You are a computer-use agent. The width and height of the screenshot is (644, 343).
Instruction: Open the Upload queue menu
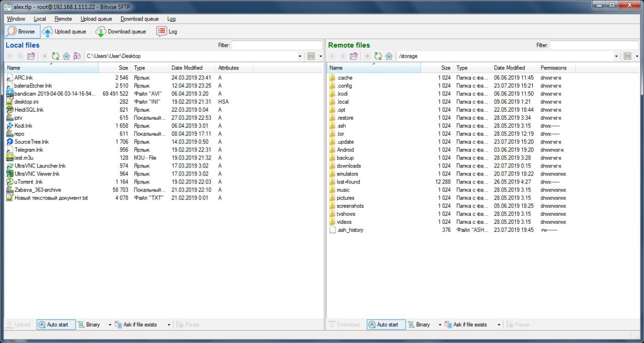point(96,19)
